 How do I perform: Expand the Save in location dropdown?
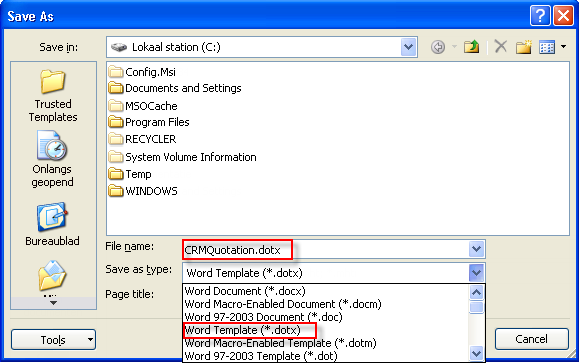point(408,47)
